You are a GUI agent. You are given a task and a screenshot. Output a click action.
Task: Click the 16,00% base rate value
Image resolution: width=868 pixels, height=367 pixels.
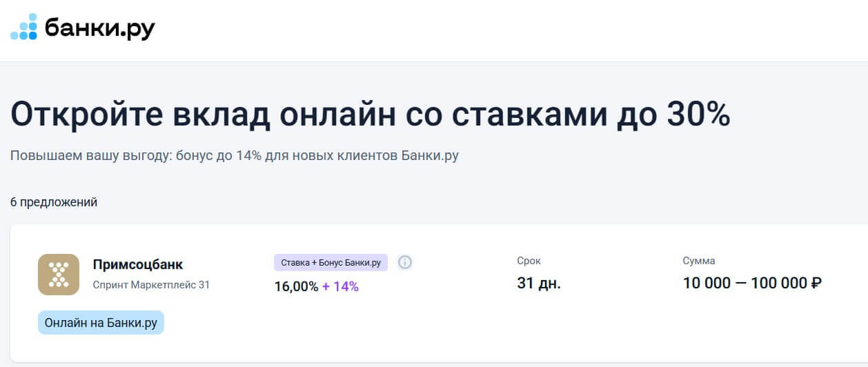(x=296, y=286)
